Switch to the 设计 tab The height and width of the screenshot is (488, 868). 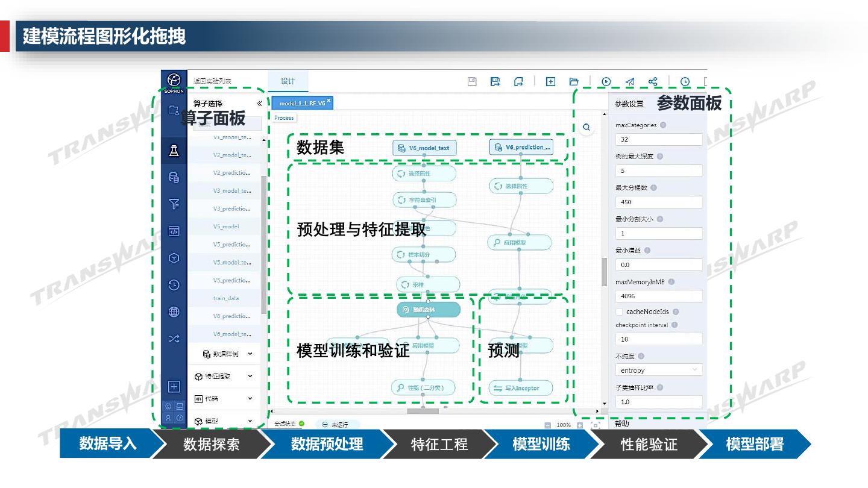pos(288,81)
